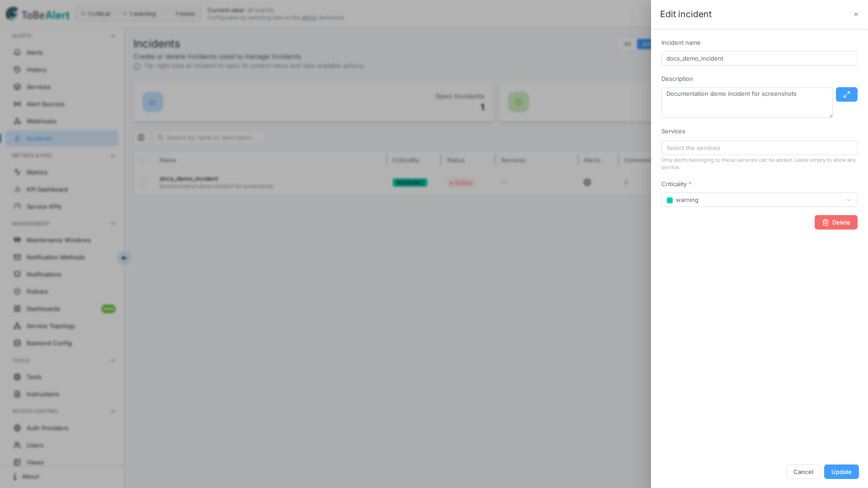Collapse the Metrics & KPIs section
868x488 pixels.
coord(113,155)
